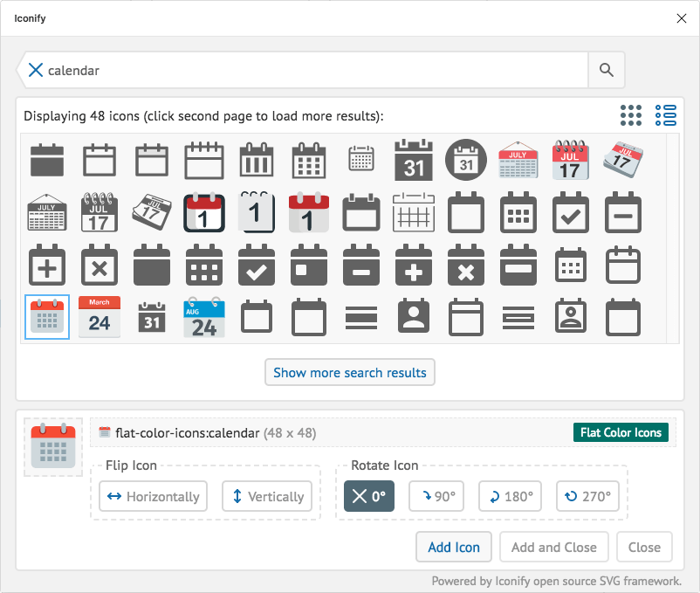The image size is (700, 593).
Task: Select the contact person calendar solid icon
Action: click(414, 317)
